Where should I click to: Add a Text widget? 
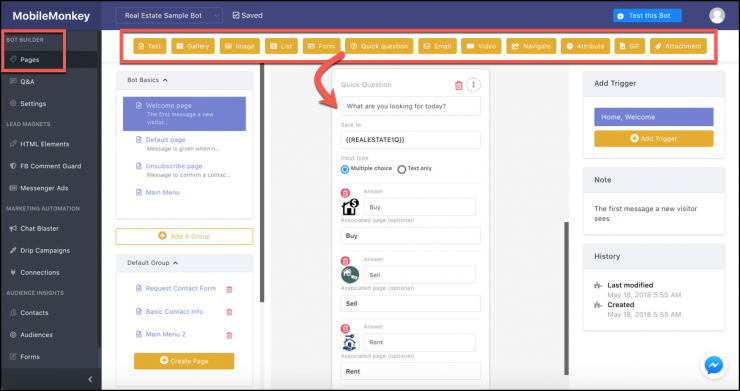point(150,46)
